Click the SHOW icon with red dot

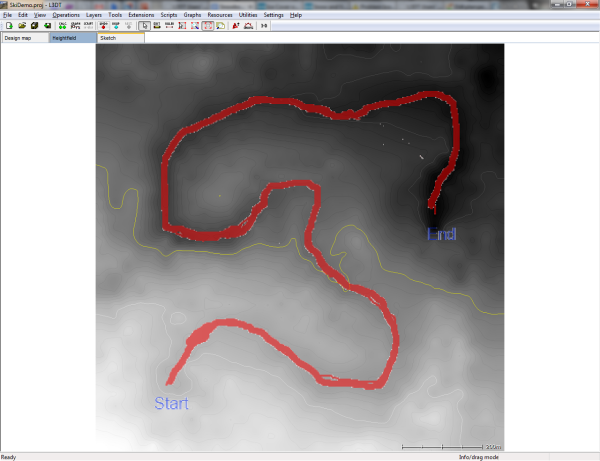pos(104,25)
